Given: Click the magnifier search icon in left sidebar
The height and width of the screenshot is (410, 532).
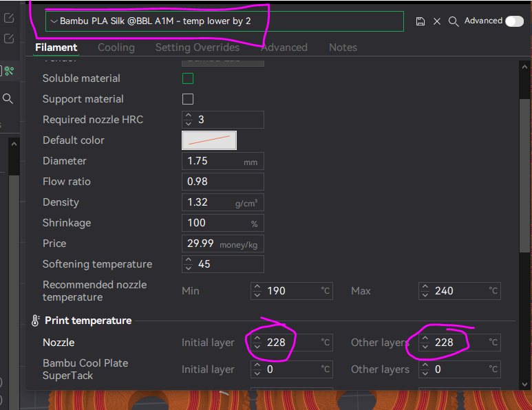Looking at the screenshot, I should [8, 98].
